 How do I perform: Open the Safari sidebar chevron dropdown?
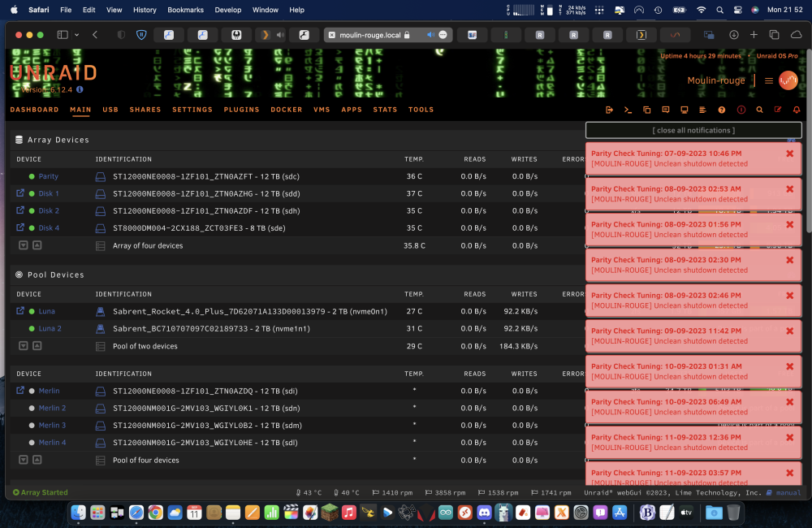(76, 35)
